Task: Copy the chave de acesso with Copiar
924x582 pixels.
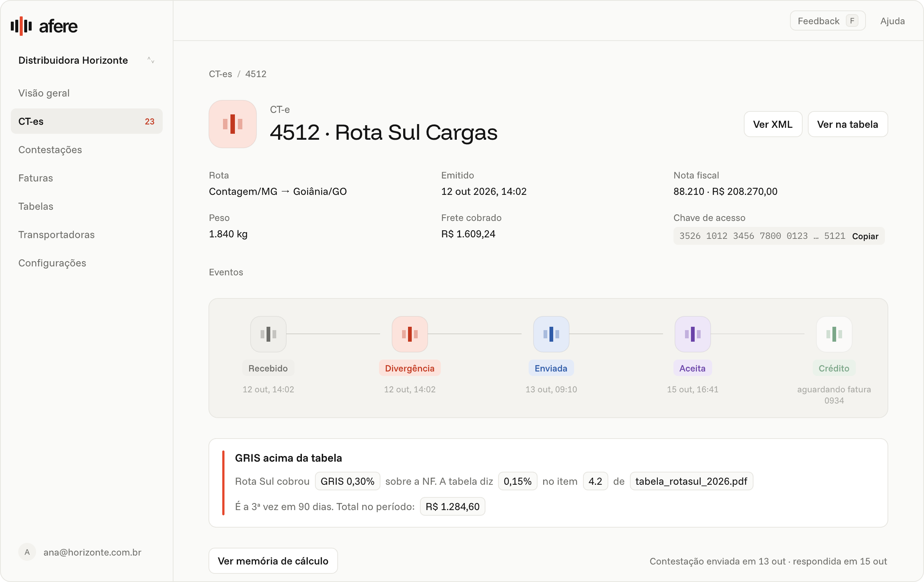Action: pyautogui.click(x=865, y=236)
